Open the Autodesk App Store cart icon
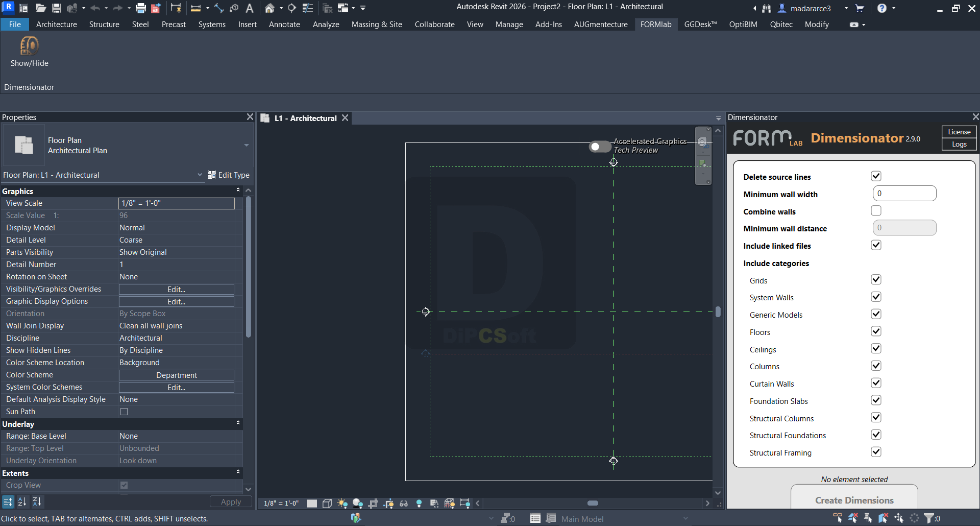The image size is (980, 526). coord(860,8)
